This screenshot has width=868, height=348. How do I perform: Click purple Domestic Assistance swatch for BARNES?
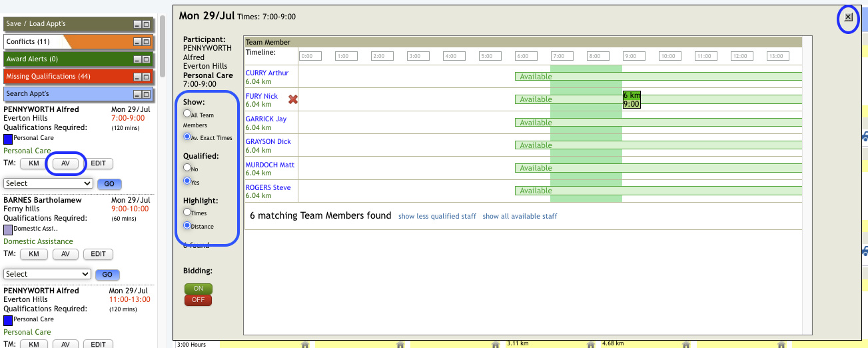8,230
